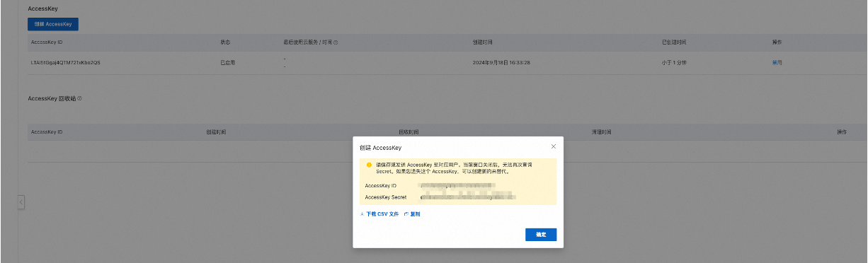
Task: Collapse the sidebar with the left chevron
Action: pos(21,202)
